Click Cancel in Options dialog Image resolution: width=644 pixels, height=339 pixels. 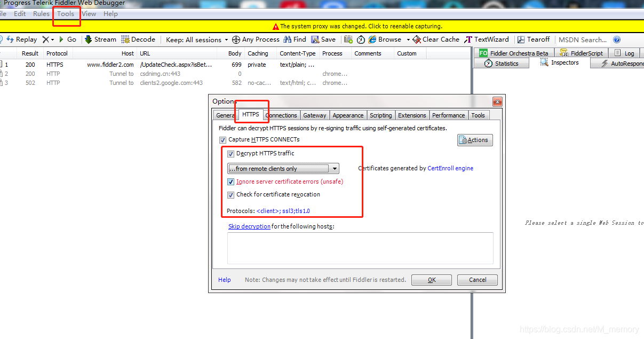click(x=478, y=280)
